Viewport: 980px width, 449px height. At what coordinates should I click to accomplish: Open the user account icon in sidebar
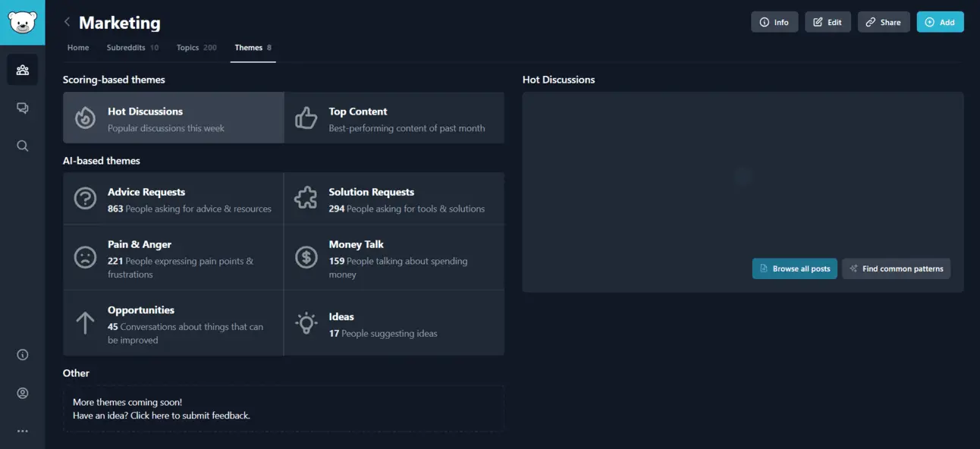[22, 393]
